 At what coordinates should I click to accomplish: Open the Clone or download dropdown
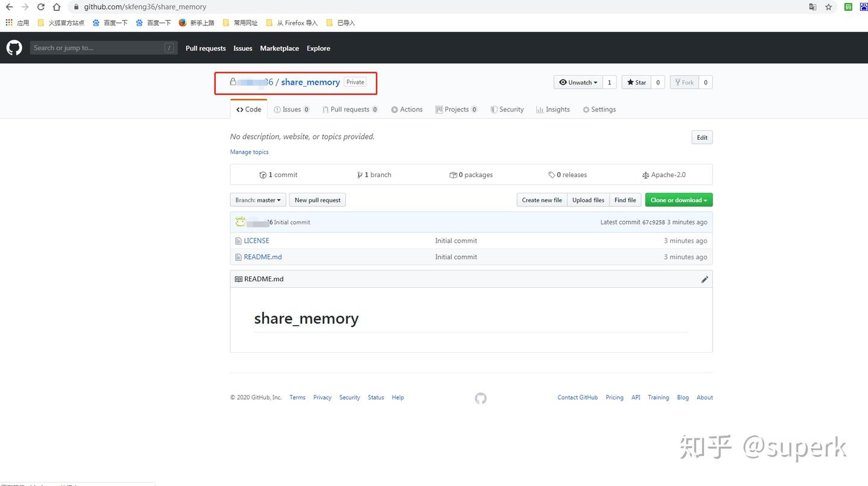coord(678,200)
